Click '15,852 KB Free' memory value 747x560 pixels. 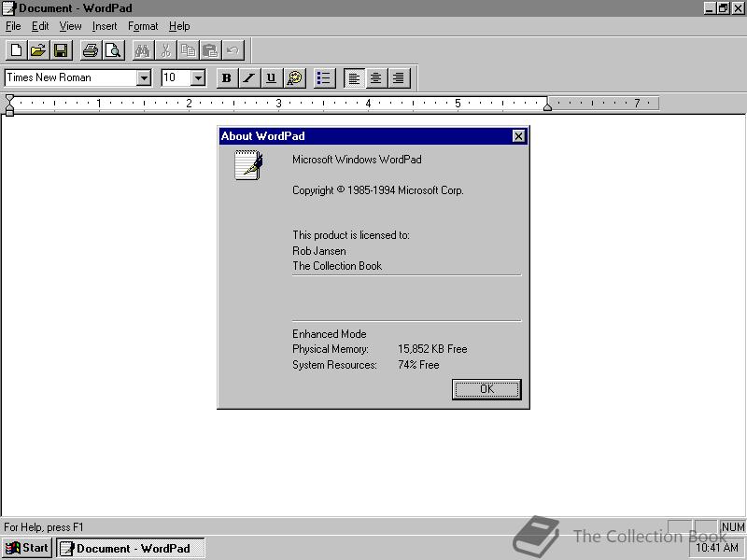(x=432, y=349)
